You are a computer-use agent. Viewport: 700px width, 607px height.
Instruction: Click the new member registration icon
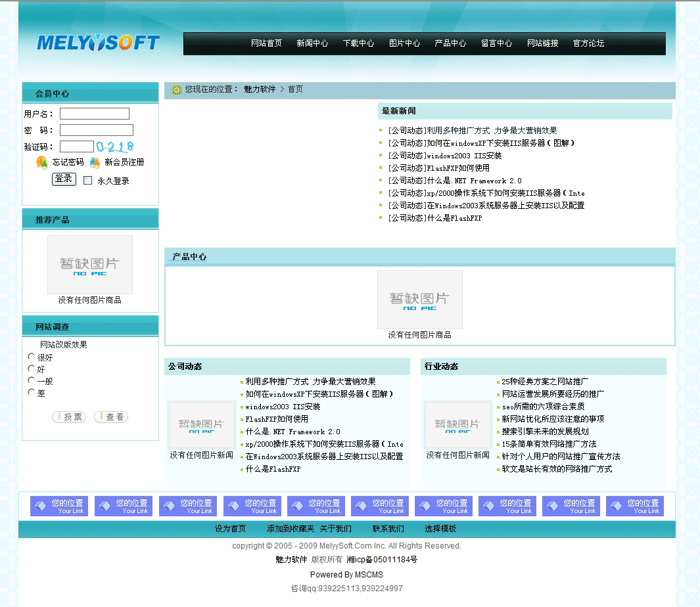point(95,162)
